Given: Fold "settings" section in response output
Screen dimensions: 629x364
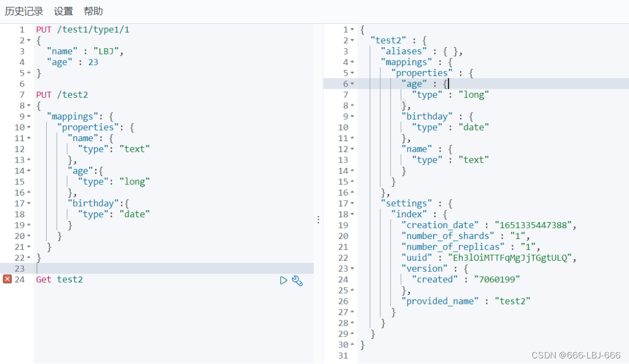Looking at the screenshot, I should point(352,203).
